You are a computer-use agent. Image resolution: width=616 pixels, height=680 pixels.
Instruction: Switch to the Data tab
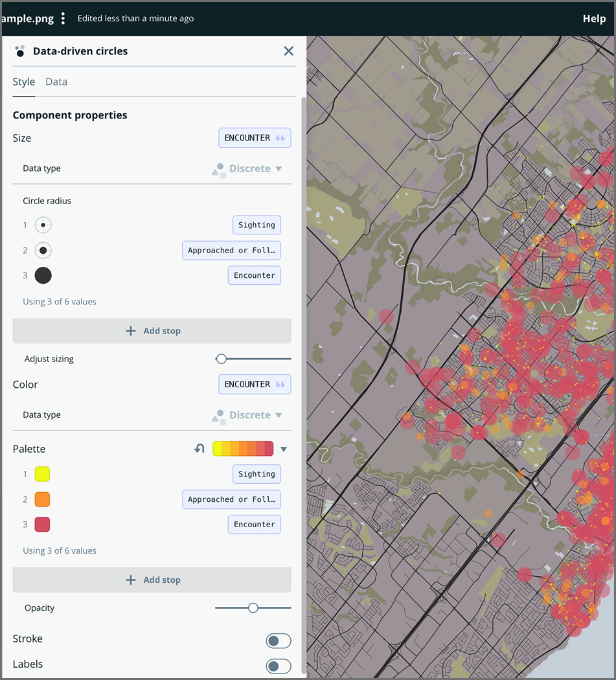tap(56, 82)
